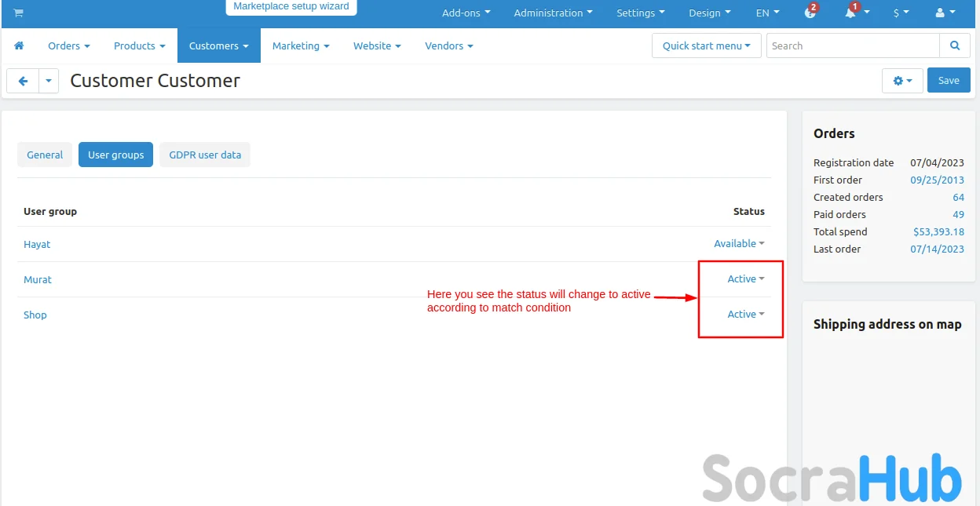
Task: Open the Quick start menu dropdown
Action: point(706,46)
